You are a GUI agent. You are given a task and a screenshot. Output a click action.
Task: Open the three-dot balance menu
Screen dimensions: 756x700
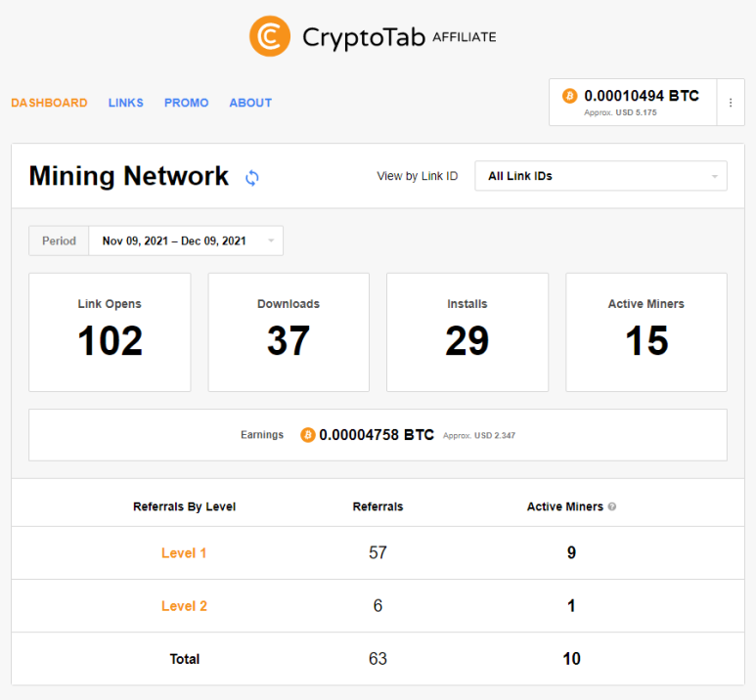pyautogui.click(x=731, y=103)
